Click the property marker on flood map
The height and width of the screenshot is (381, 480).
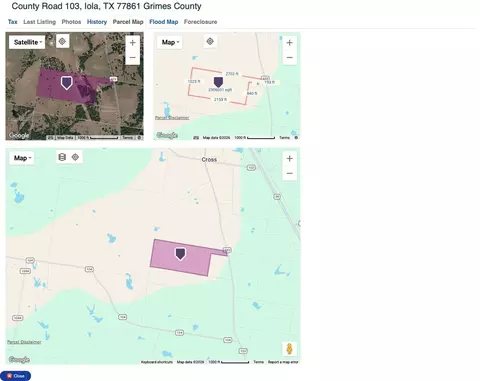pos(180,254)
